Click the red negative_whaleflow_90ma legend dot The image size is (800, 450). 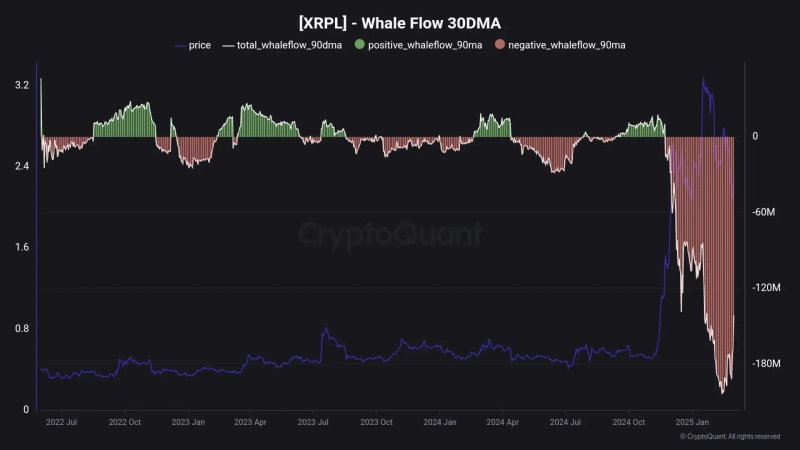500,46
